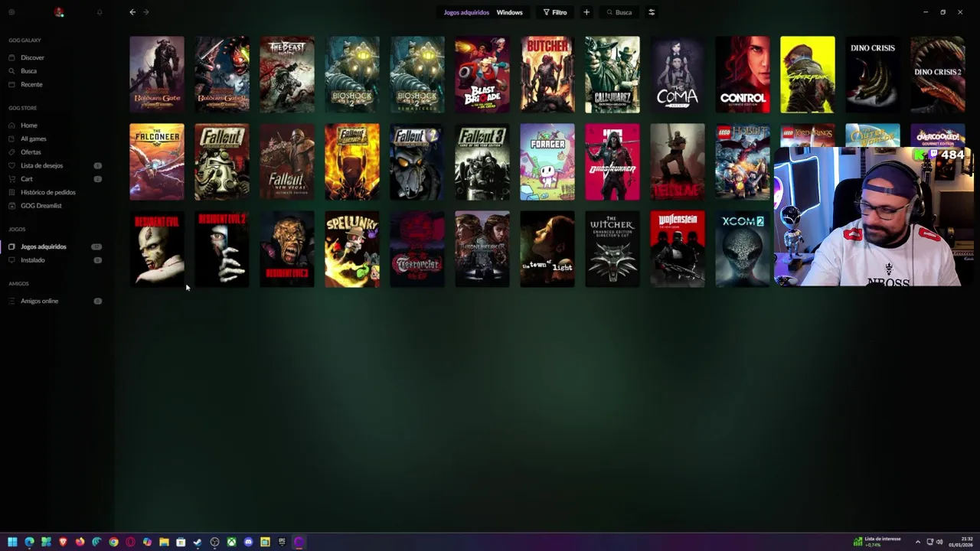Go back with the left arrow
The image size is (980, 551).
pos(132,12)
